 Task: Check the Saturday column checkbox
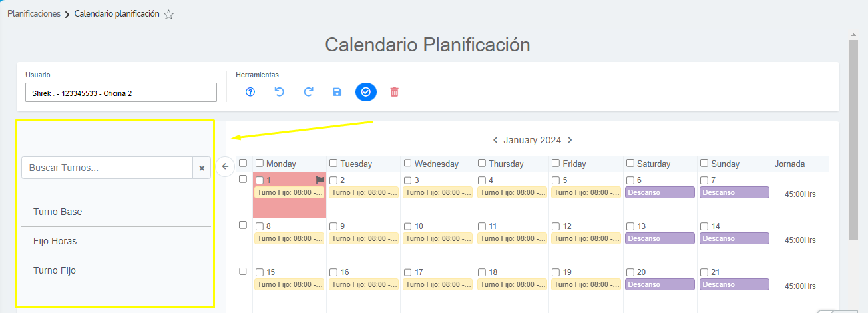click(630, 163)
